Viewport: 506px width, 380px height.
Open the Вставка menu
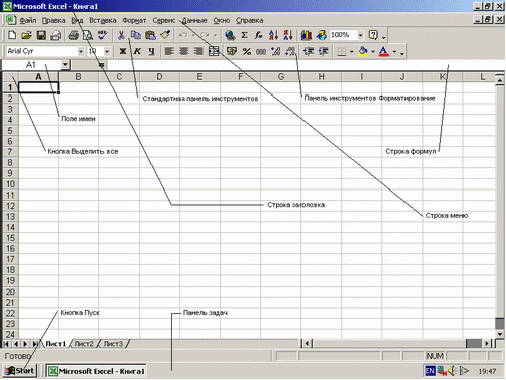pyautogui.click(x=103, y=21)
